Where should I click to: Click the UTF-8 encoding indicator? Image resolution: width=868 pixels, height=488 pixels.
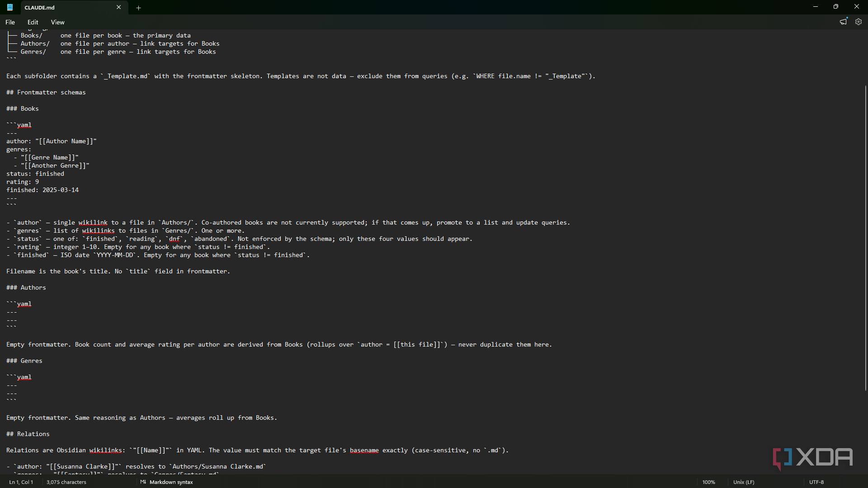(816, 482)
